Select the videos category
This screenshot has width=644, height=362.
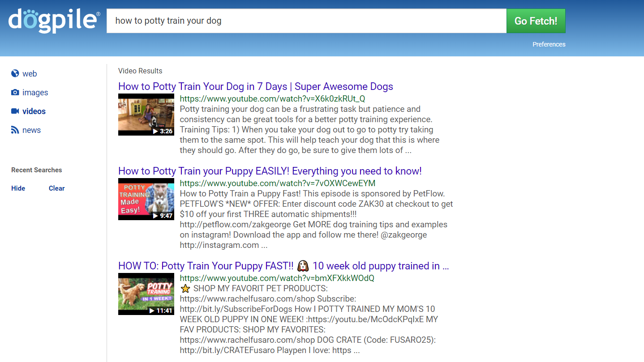(x=34, y=111)
